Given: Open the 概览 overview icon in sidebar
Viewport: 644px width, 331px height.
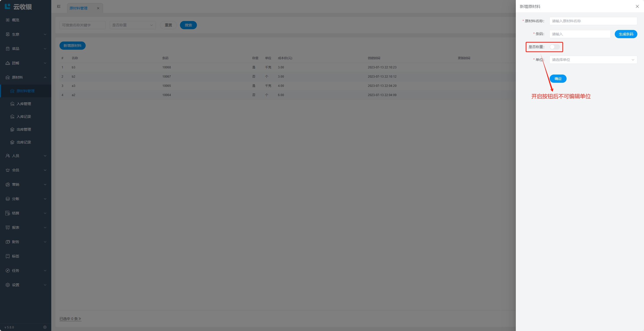Looking at the screenshot, I should click(x=8, y=20).
